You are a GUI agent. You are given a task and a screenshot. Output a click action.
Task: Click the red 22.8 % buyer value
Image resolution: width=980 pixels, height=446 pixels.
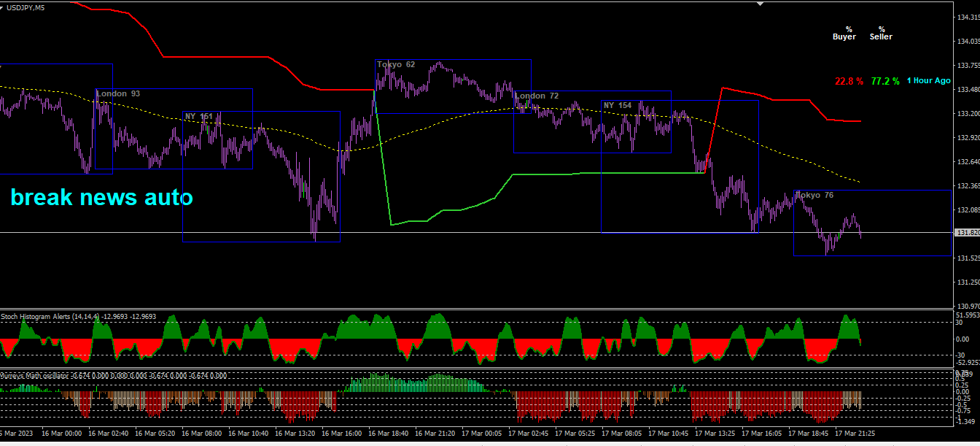pyautogui.click(x=849, y=81)
